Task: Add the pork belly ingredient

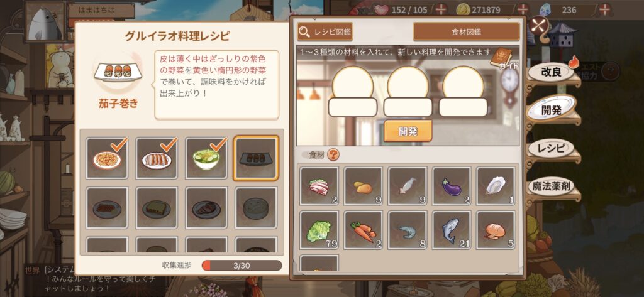Action: click(319, 186)
